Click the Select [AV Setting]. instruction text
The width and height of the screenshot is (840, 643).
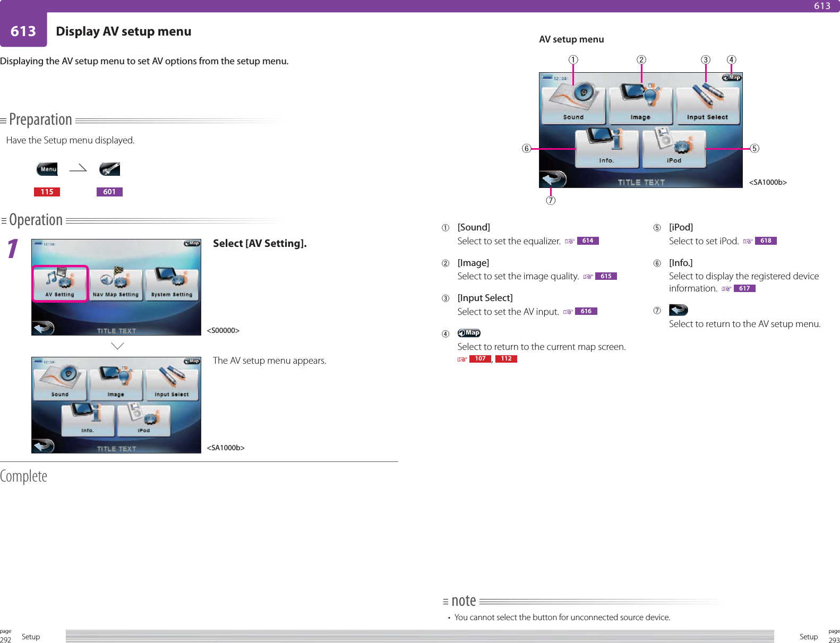pos(260,243)
